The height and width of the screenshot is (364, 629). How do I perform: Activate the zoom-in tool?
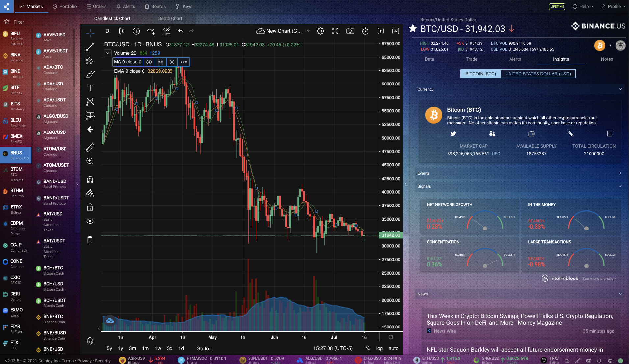point(90,161)
